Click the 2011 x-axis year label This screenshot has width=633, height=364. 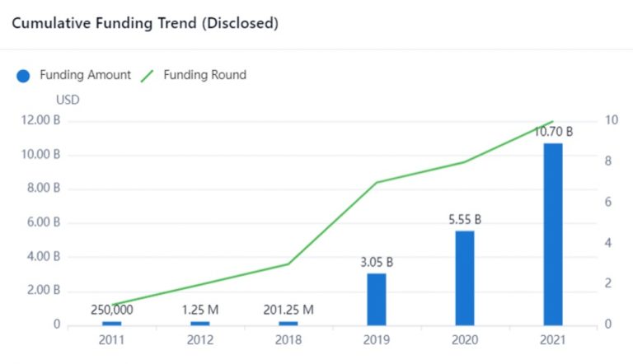pos(112,340)
